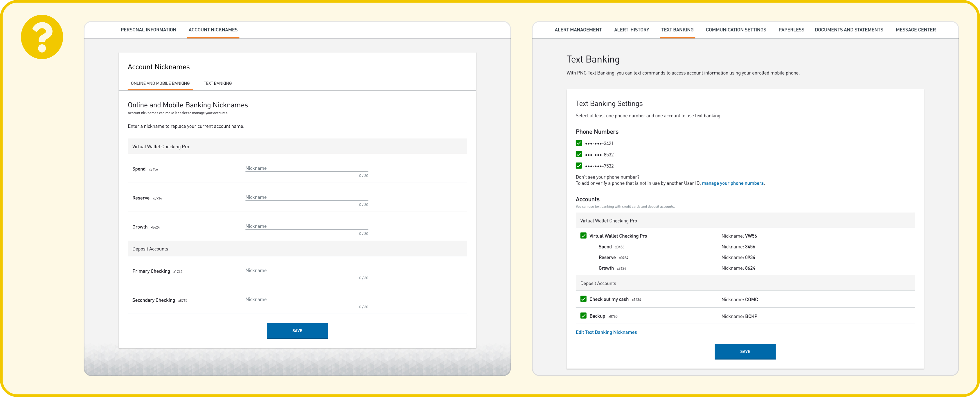Image resolution: width=980 pixels, height=397 pixels.
Task: Open the Message Center tab
Action: tap(915, 30)
